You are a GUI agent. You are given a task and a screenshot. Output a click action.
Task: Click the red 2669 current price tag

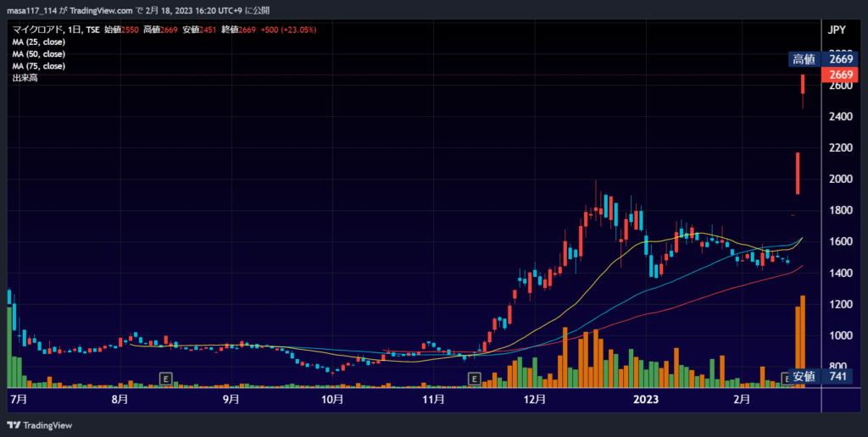840,75
